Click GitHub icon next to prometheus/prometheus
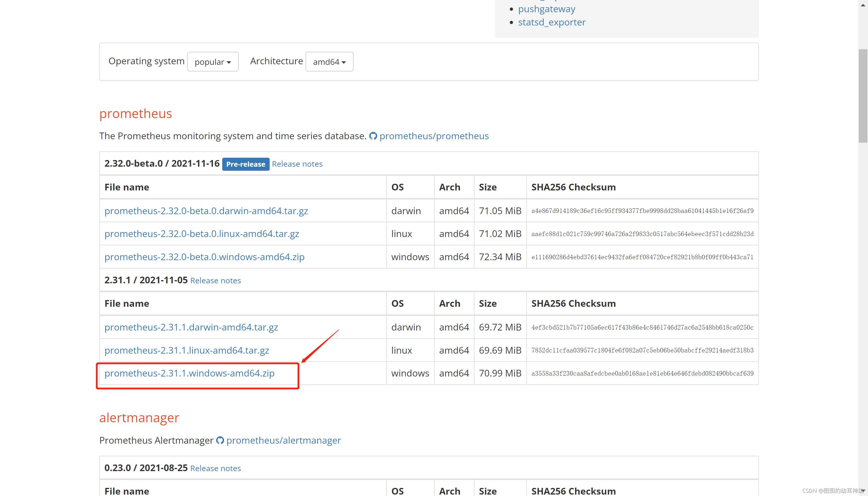 pyautogui.click(x=373, y=136)
